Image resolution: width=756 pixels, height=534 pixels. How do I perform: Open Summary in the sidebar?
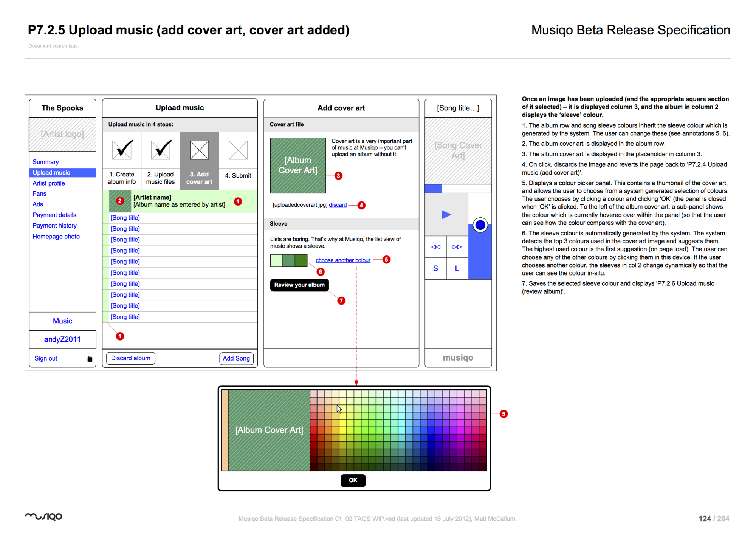46,162
